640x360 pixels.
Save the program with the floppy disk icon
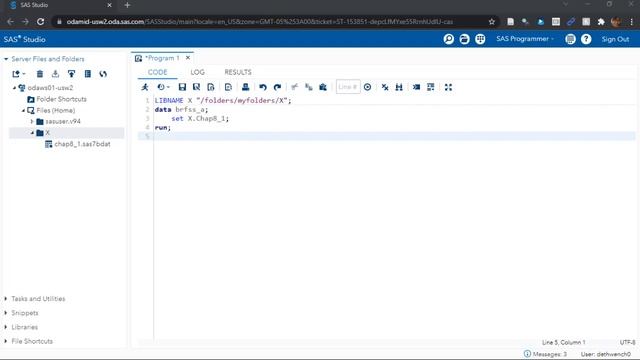(x=182, y=87)
